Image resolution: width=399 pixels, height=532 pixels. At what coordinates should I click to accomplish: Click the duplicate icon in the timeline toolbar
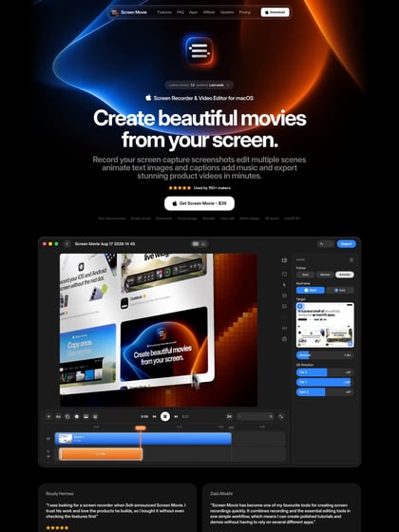coord(67,416)
